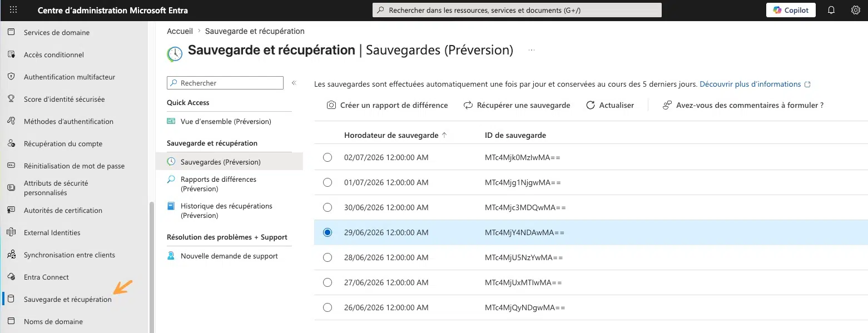Click the Actualiser refresh button
Viewport: 868px width, 333px height.
coord(610,105)
